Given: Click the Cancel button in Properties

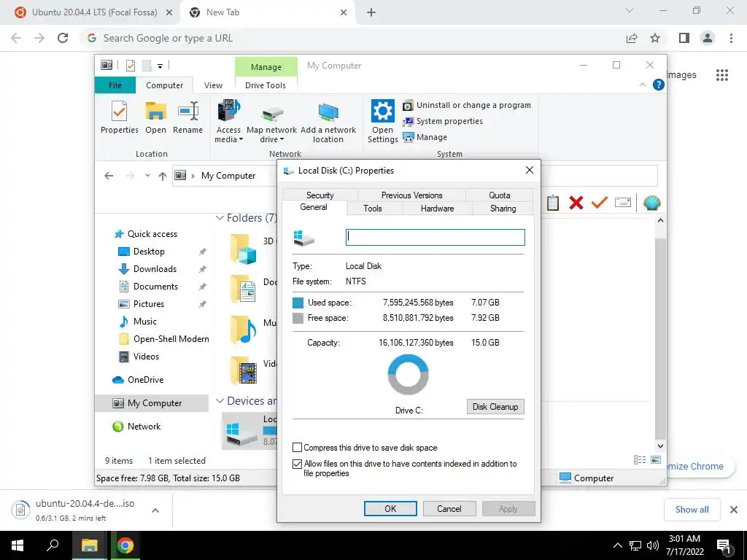Looking at the screenshot, I should click(x=449, y=508).
